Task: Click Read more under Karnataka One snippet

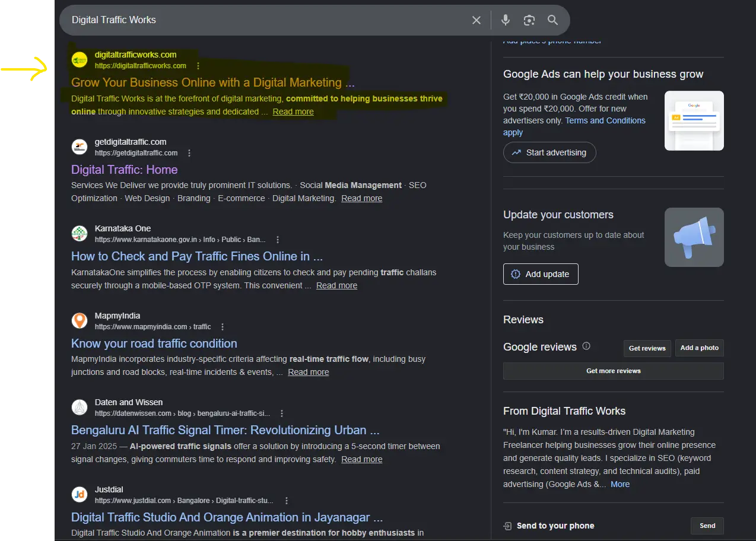Action: coord(337,285)
